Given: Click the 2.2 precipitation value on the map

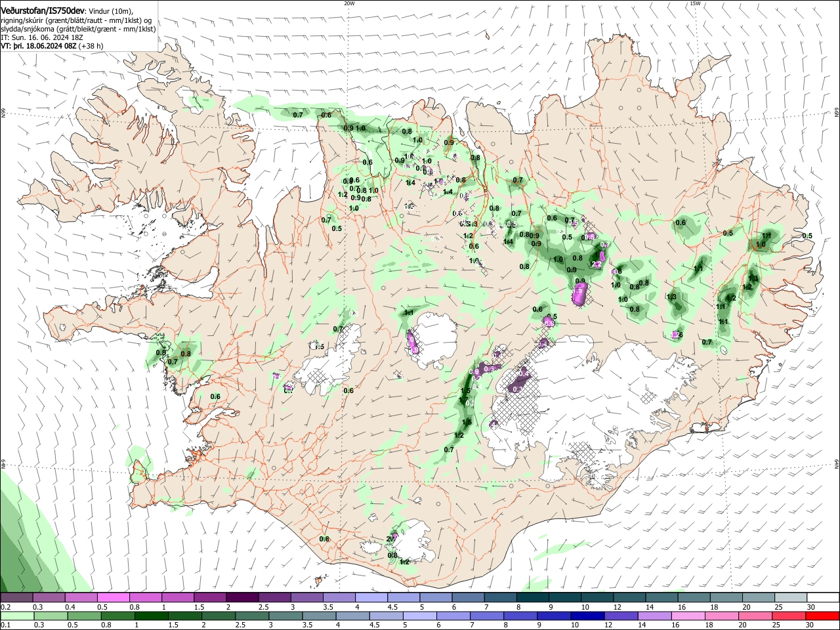Looking at the screenshot, I should 597,264.
